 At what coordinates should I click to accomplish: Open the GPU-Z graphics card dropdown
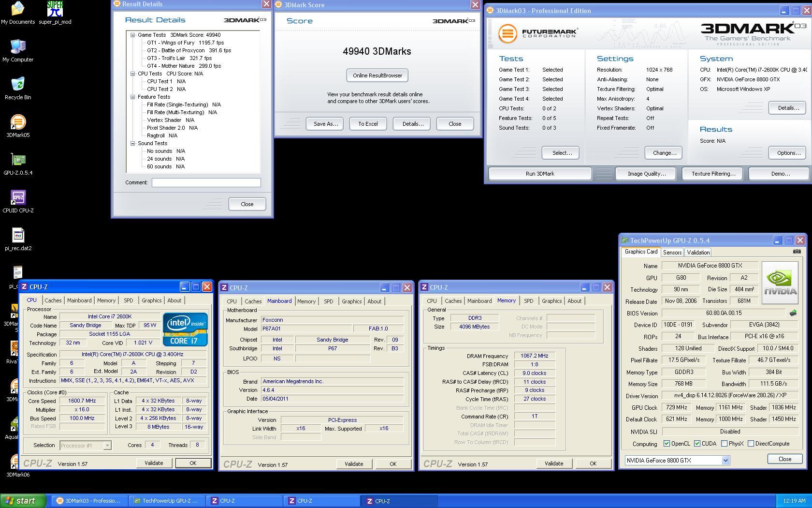click(x=725, y=461)
